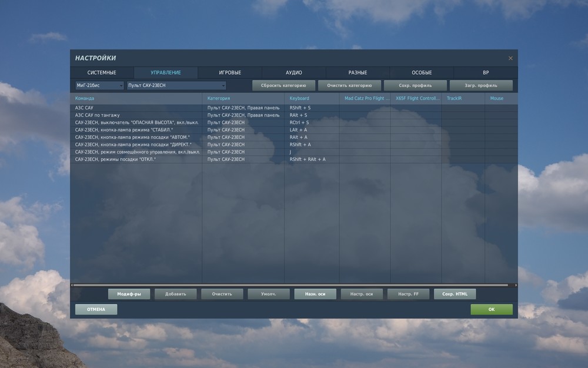Go to the РАЗНЫЕ tab
This screenshot has height=368, width=588.
tap(358, 72)
